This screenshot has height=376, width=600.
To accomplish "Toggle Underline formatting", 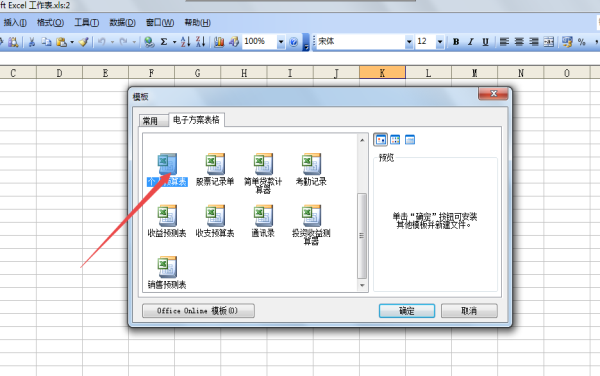I will [x=485, y=42].
